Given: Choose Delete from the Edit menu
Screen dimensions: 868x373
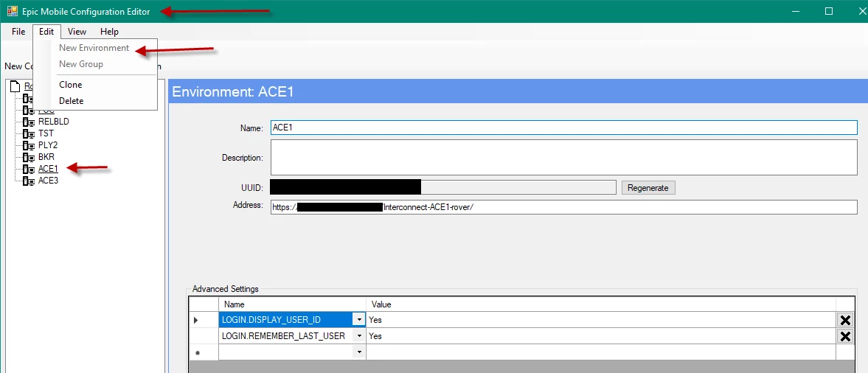Looking at the screenshot, I should tap(71, 101).
